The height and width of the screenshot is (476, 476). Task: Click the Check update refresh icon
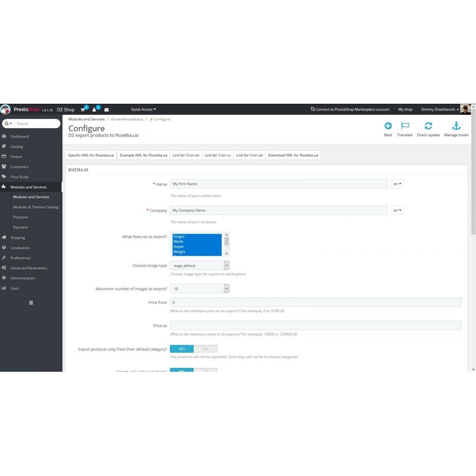tap(428, 126)
